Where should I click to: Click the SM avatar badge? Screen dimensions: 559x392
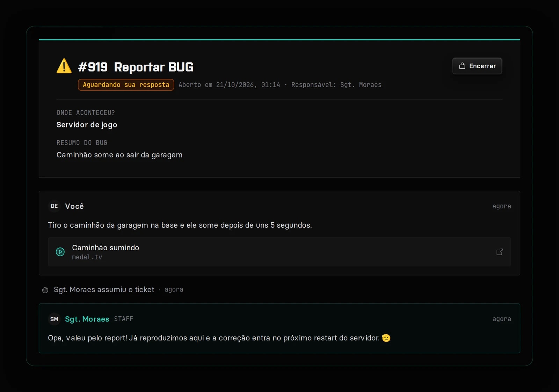point(54,319)
